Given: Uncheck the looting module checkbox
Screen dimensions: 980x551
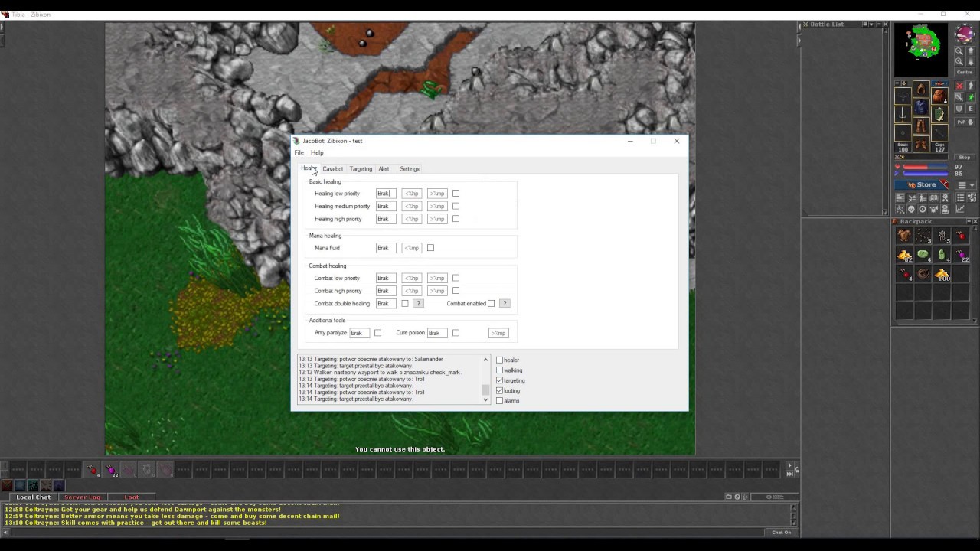Looking at the screenshot, I should coord(500,391).
